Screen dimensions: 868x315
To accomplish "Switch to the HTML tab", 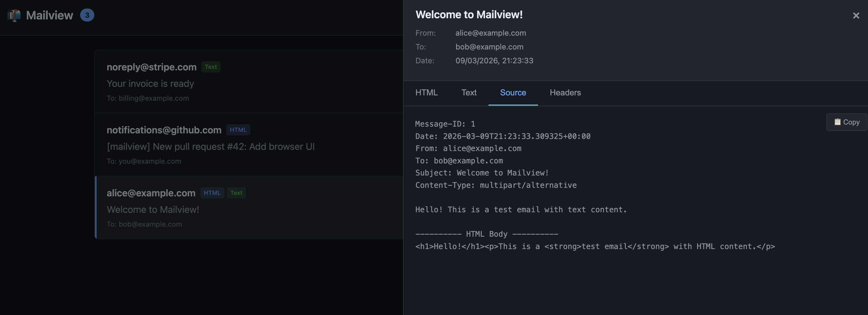I will pyautogui.click(x=426, y=92).
